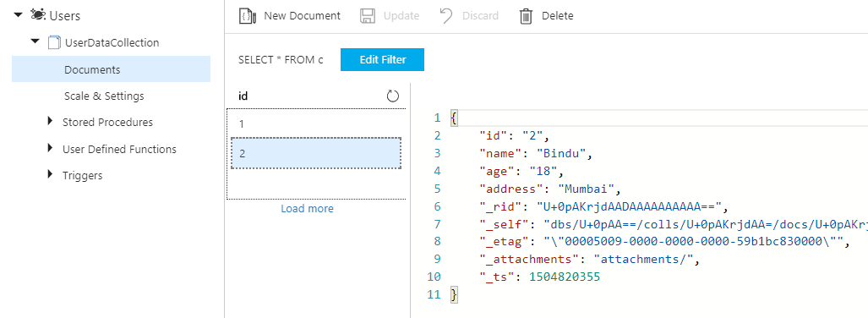This screenshot has height=318, width=868.
Task: Click the Delete trash can icon
Action: tap(526, 16)
